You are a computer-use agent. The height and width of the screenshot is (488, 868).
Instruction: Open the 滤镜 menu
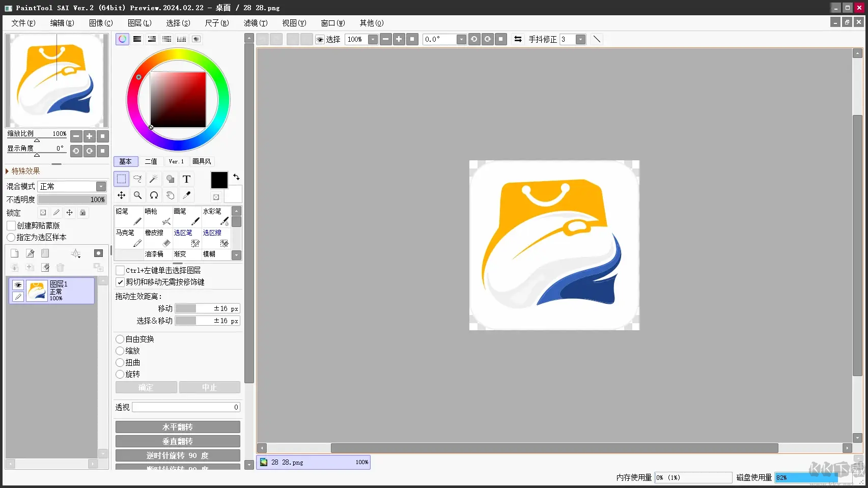tap(255, 23)
